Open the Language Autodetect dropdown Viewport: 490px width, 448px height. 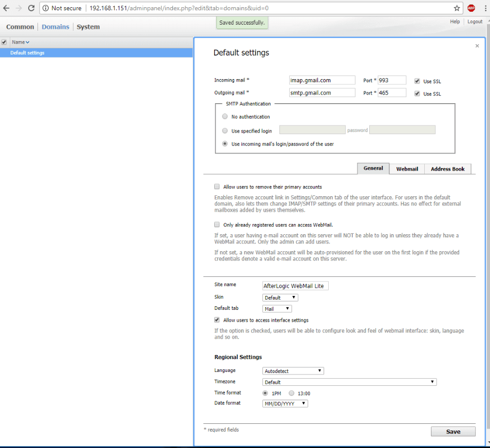click(293, 371)
